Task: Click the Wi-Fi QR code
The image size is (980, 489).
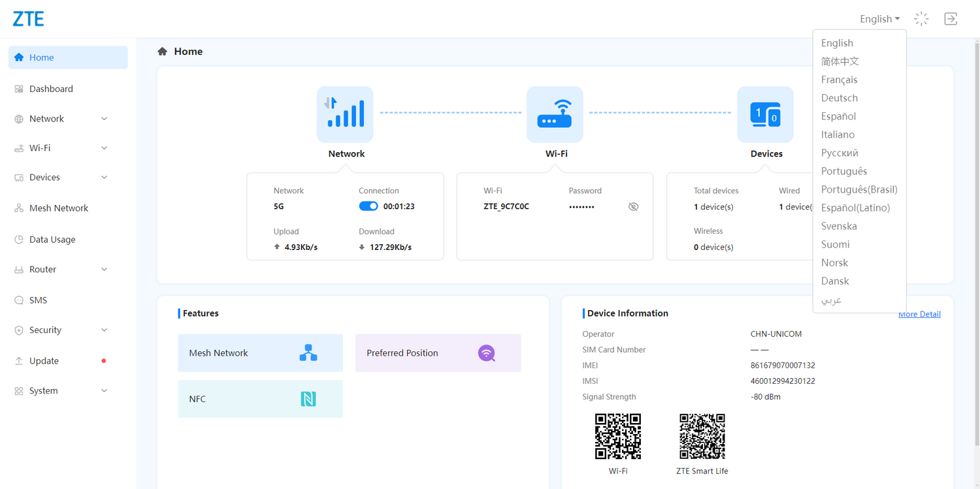Action: pyautogui.click(x=618, y=436)
